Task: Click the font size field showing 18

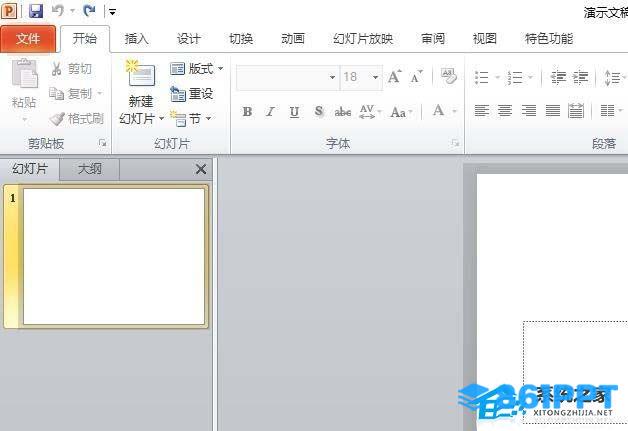Action: (x=355, y=77)
